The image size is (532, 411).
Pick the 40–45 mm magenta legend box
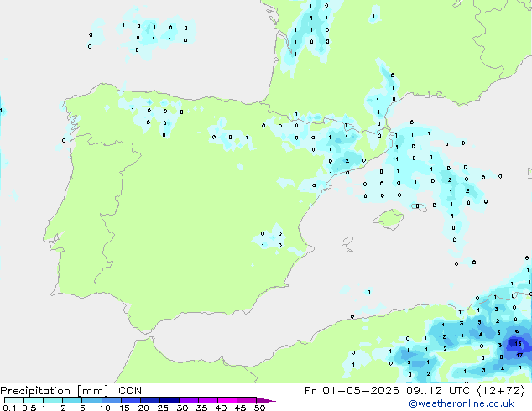227,400
